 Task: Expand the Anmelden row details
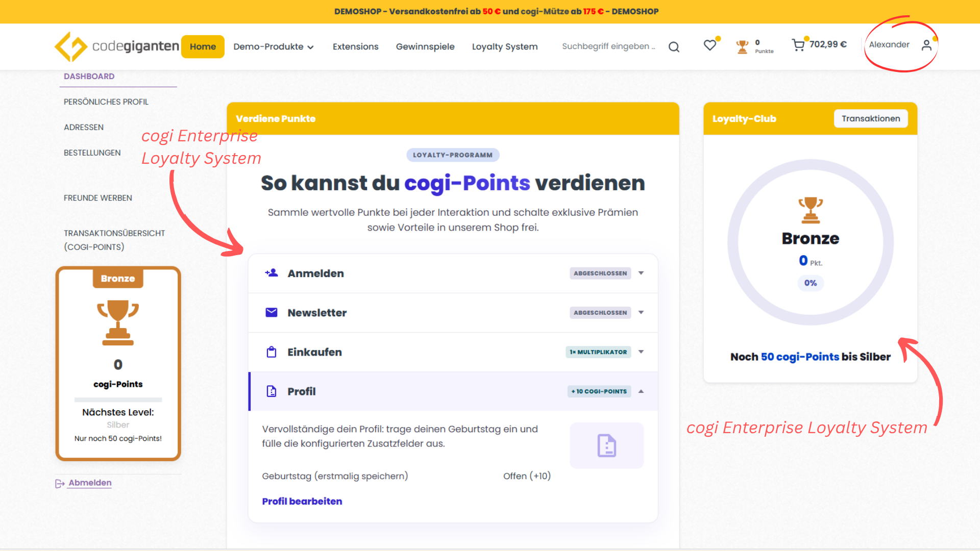tap(641, 273)
